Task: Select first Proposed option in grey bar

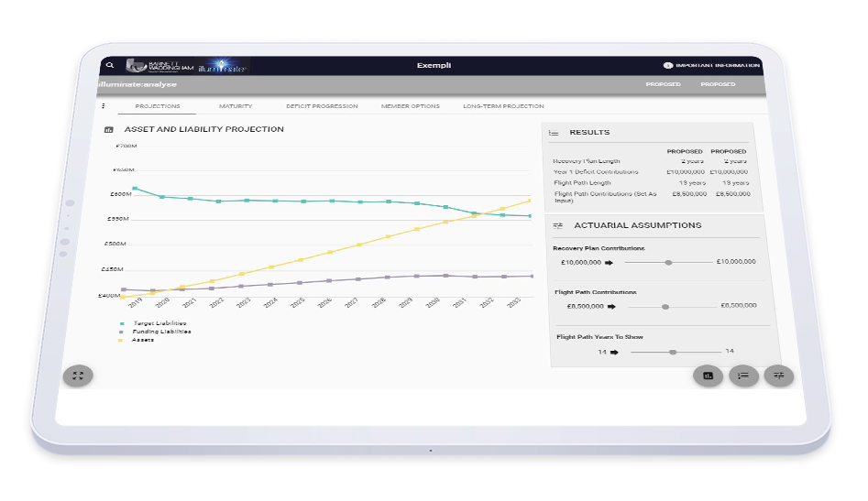Action: [664, 84]
